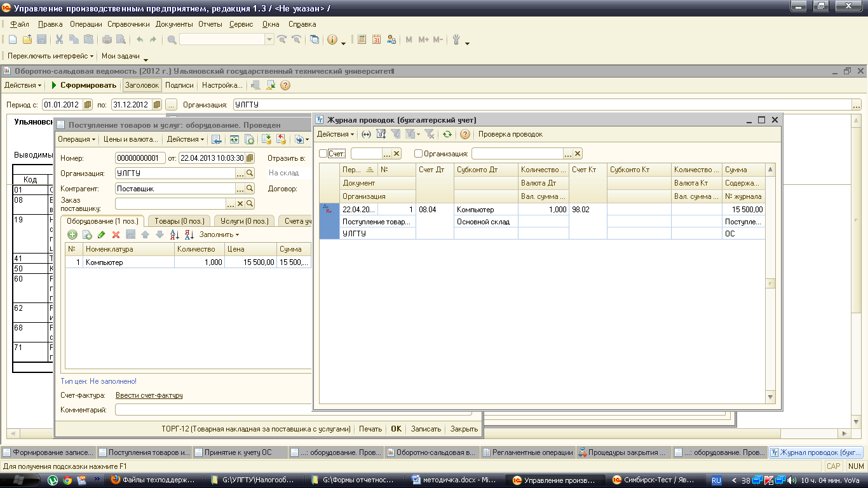Click the set period interval icon in Журнал проводок
The height and width of the screenshot is (488, 868).
click(x=366, y=134)
